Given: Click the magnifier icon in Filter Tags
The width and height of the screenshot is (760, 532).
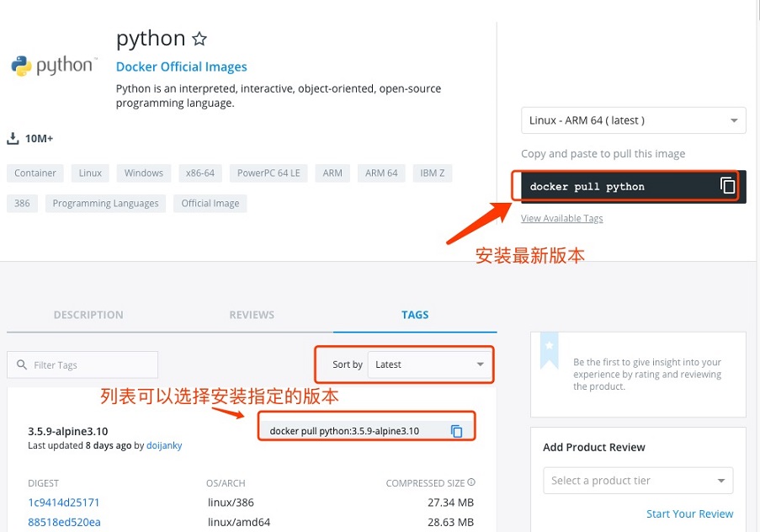Looking at the screenshot, I should 21,364.
